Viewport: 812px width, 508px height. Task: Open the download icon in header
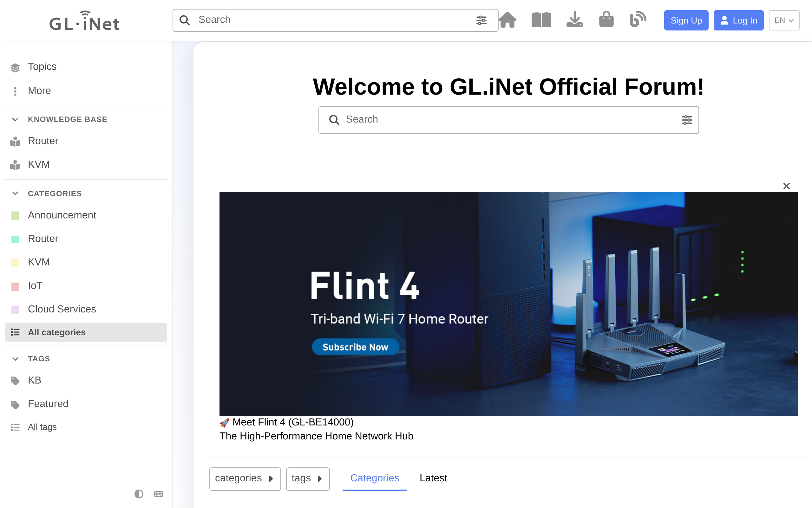pyautogui.click(x=574, y=19)
